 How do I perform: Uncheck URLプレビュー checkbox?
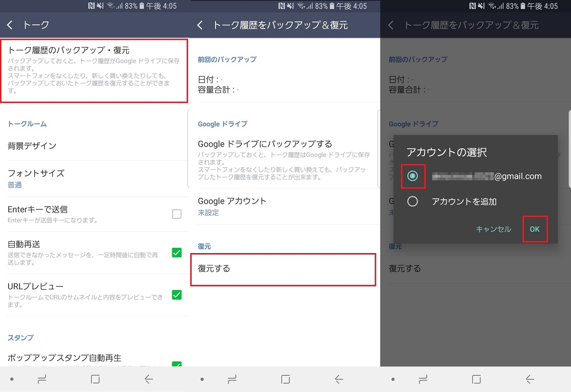pos(177,294)
